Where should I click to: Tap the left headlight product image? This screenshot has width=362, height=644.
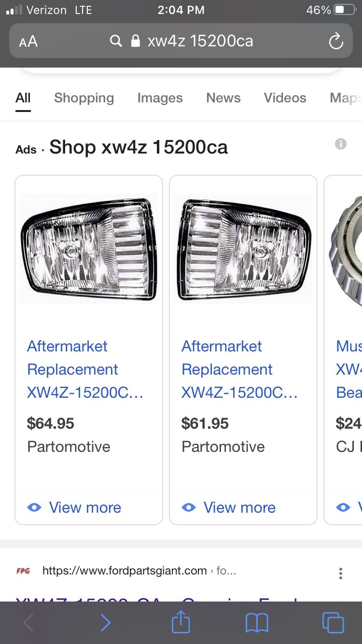89,249
